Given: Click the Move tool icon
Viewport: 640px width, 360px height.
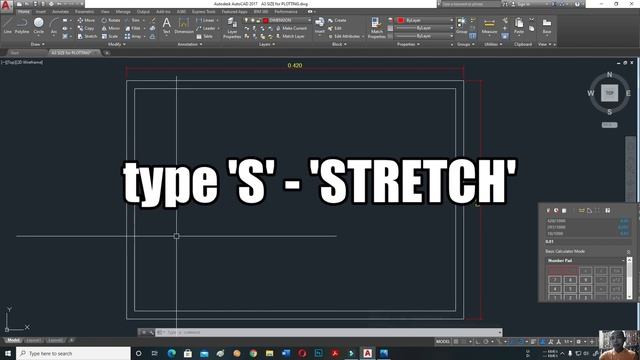Looking at the screenshot, I should pyautogui.click(x=80, y=20).
